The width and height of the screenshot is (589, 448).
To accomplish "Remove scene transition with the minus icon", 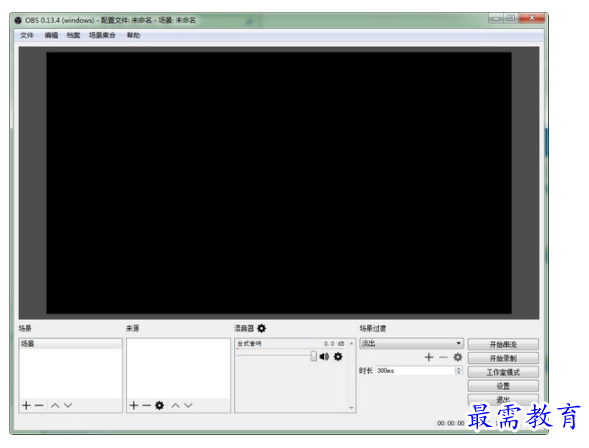I will point(443,357).
